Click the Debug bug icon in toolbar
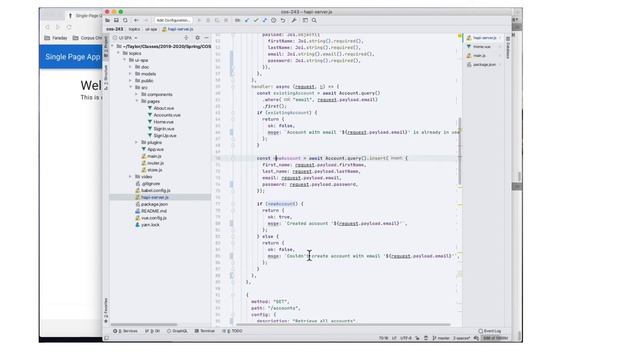The width and height of the screenshot is (640, 360). (208, 20)
